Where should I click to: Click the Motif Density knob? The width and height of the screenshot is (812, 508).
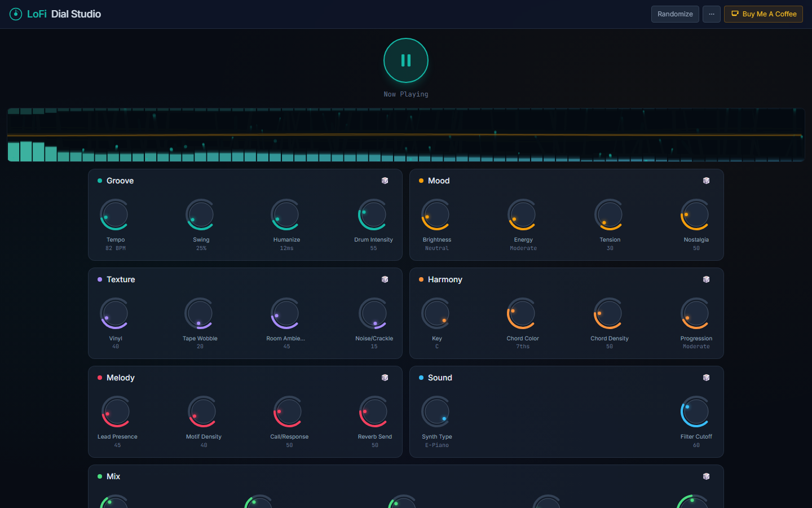click(204, 411)
